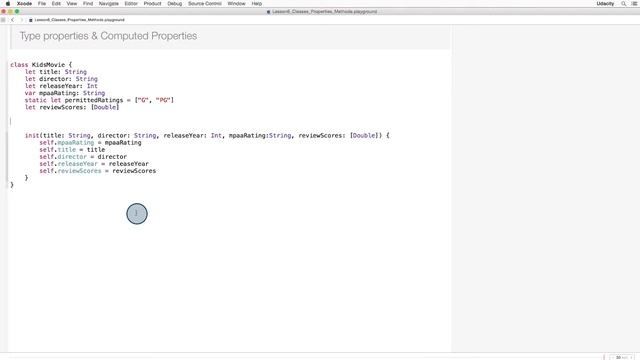640x360 pixels.
Task: Open the Product menu
Action: (x=152, y=3)
